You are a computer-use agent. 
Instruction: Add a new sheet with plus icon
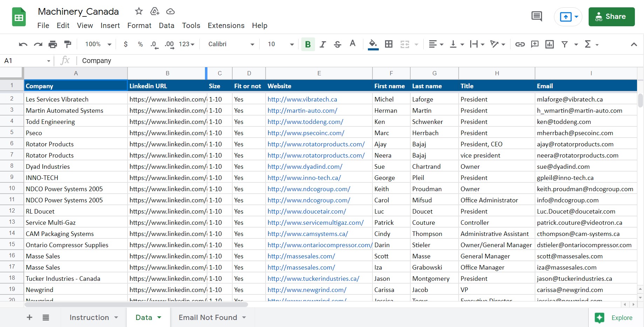[x=29, y=317]
